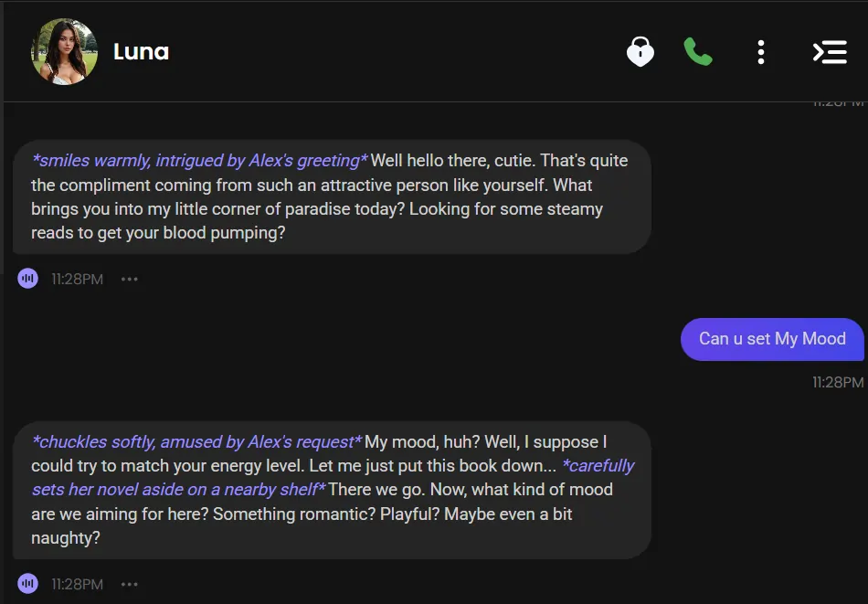The image size is (868, 604).
Task: Select Luna's mood response bubble
Action: click(329, 489)
